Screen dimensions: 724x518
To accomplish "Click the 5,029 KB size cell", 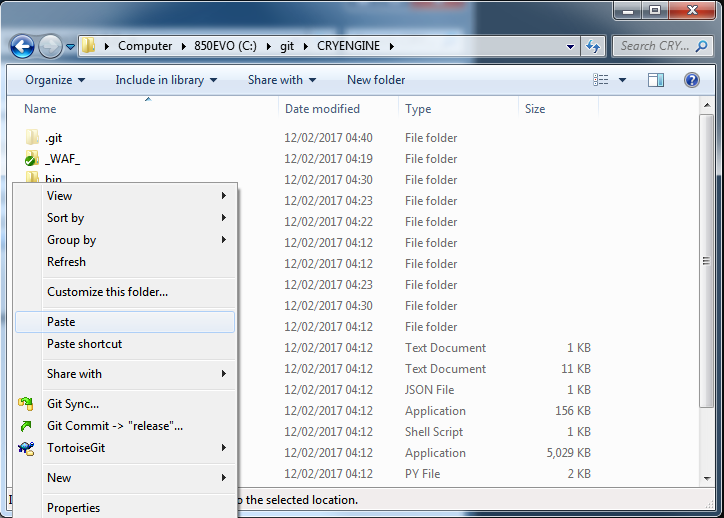I will tap(568, 453).
